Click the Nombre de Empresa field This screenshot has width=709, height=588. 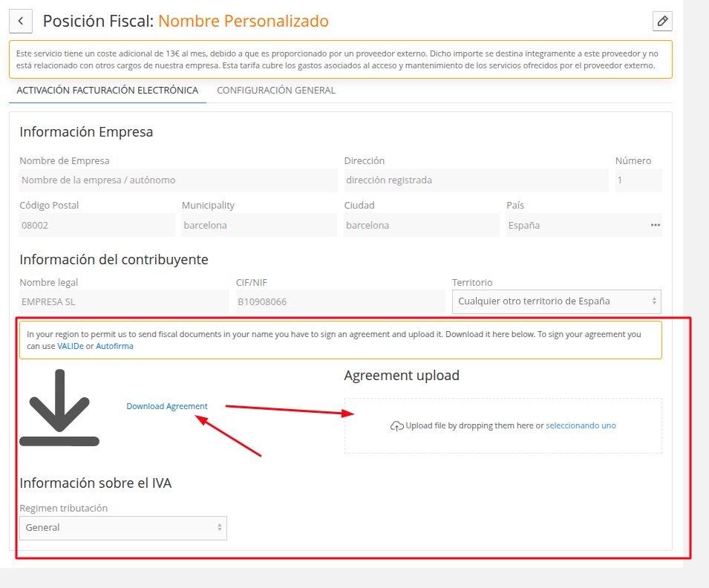[179, 180]
